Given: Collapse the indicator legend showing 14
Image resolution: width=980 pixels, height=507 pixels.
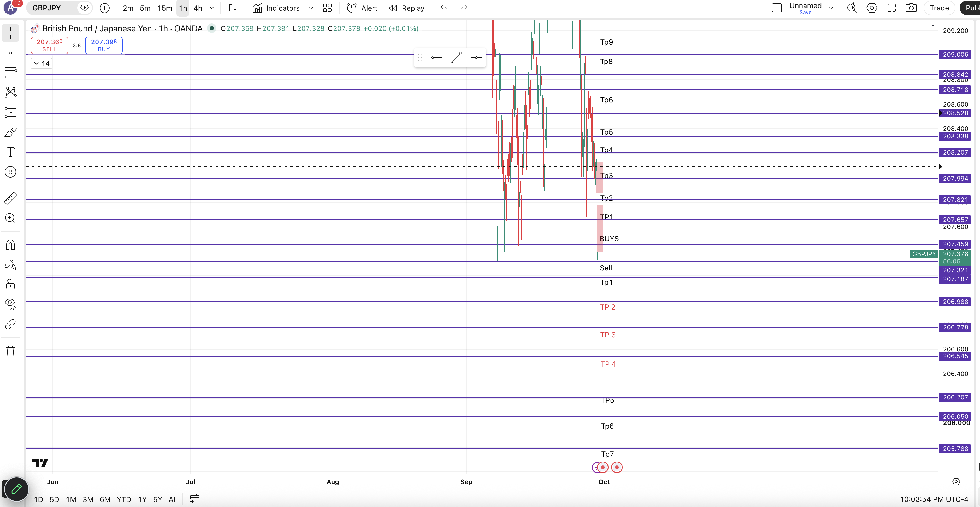Looking at the screenshot, I should tap(42, 63).
